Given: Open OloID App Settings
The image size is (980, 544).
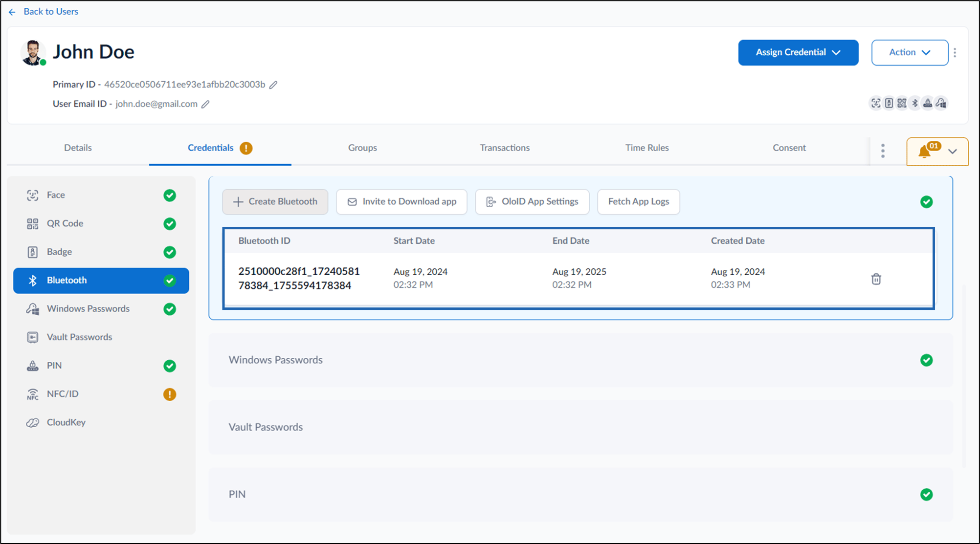Looking at the screenshot, I should point(532,202).
